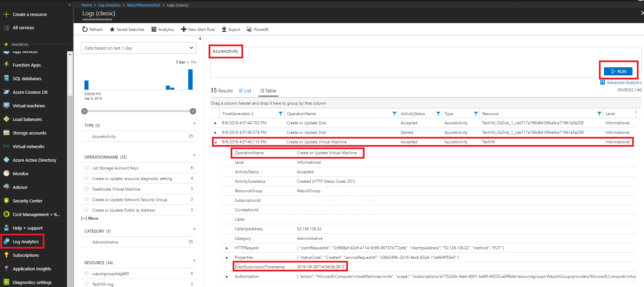Expand the 4:57:40.578 PM log row
644x287 pixels.
(x=215, y=132)
